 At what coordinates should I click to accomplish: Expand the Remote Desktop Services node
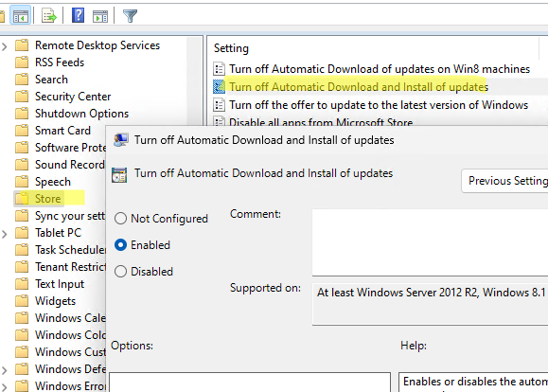click(5, 45)
